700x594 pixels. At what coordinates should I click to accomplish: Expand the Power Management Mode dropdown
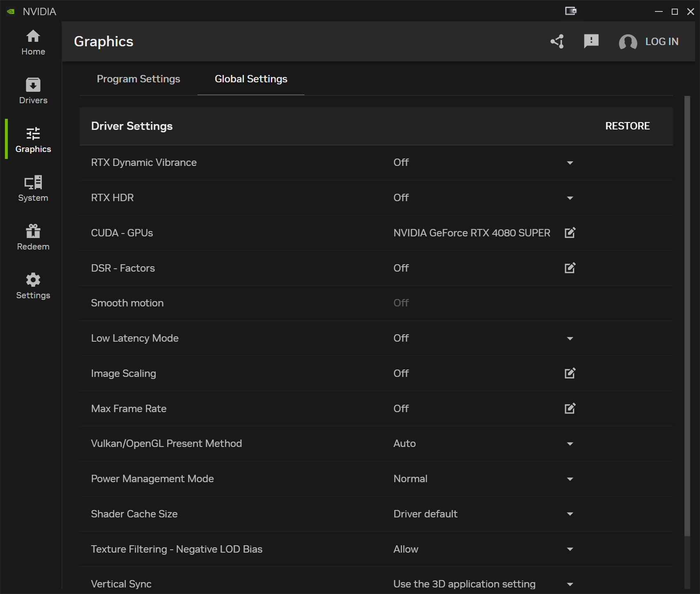coord(570,479)
